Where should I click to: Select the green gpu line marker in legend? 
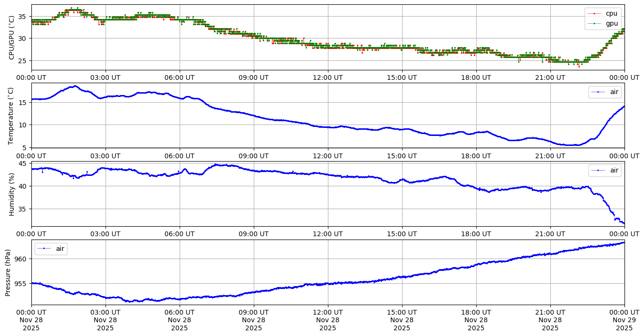tap(594, 23)
